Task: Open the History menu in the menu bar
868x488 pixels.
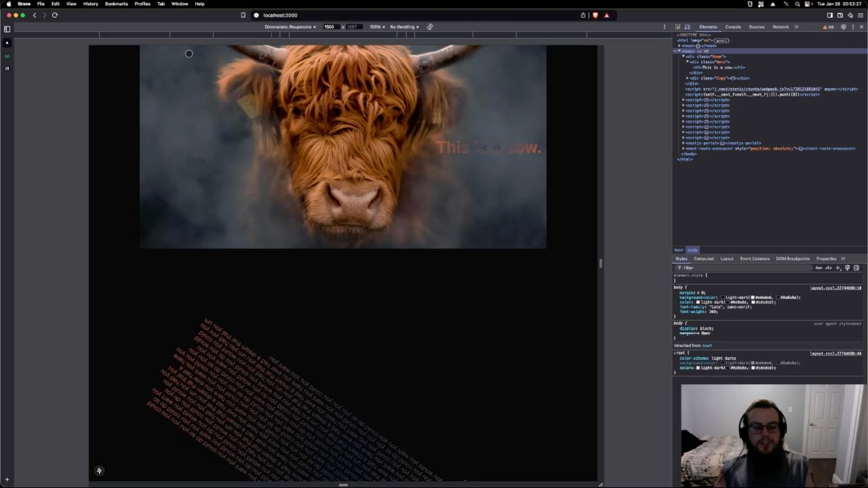Action: coord(91,4)
